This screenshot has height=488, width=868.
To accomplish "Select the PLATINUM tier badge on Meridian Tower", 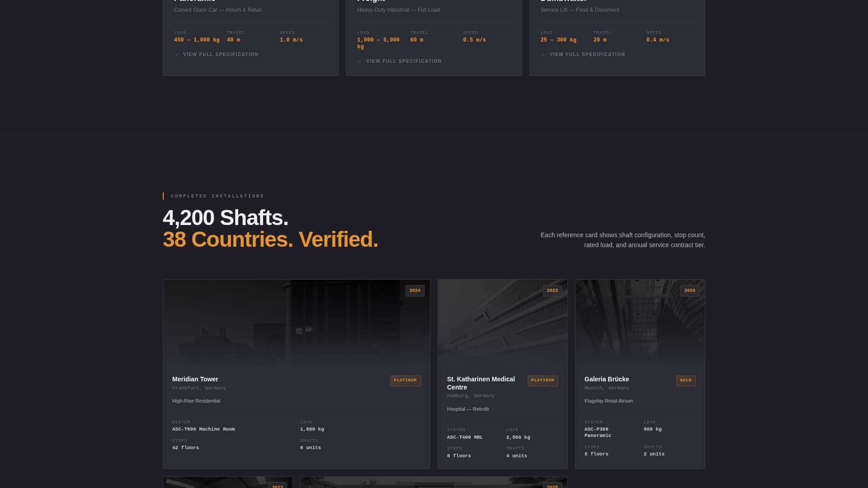I will click(x=405, y=380).
